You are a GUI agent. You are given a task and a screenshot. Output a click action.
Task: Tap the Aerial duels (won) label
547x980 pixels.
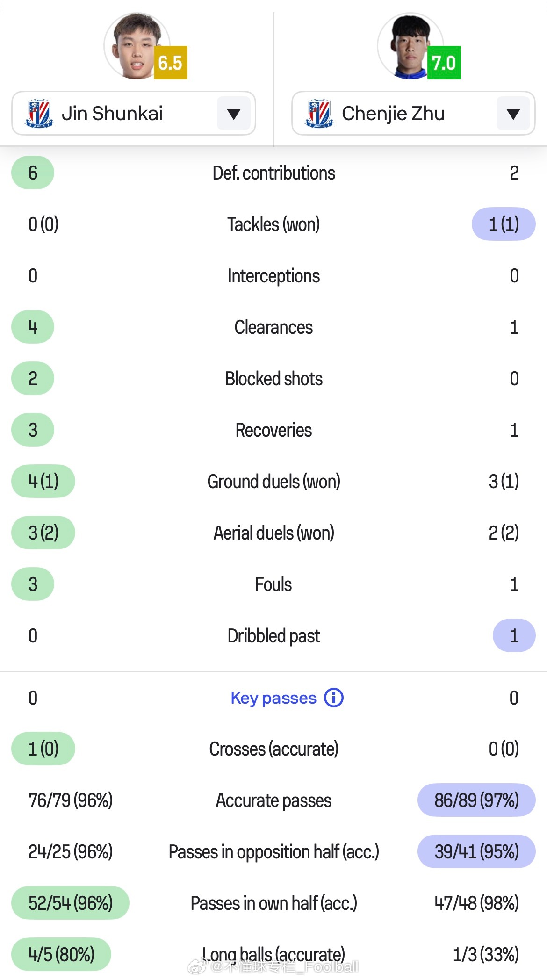tap(273, 533)
